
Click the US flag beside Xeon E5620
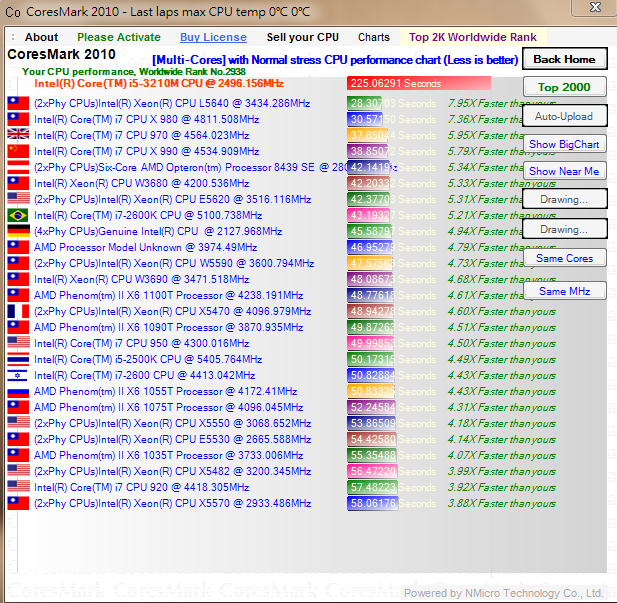pos(18,199)
